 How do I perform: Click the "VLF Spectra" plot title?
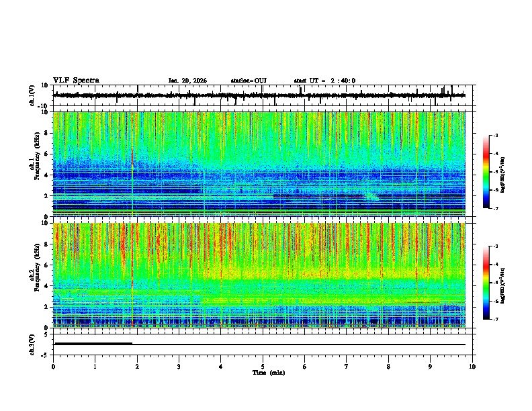pyautogui.click(x=76, y=81)
